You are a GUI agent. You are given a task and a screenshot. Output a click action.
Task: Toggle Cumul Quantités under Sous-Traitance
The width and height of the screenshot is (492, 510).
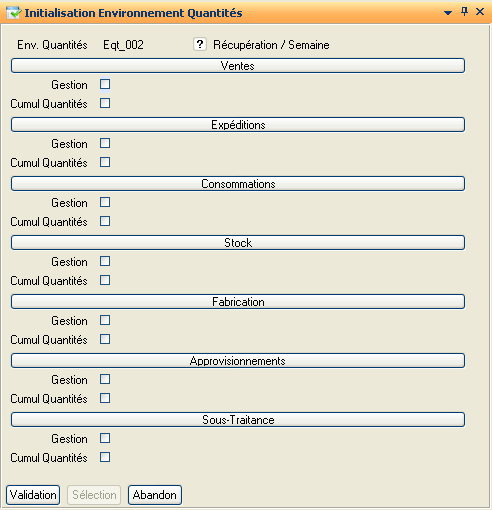click(105, 457)
